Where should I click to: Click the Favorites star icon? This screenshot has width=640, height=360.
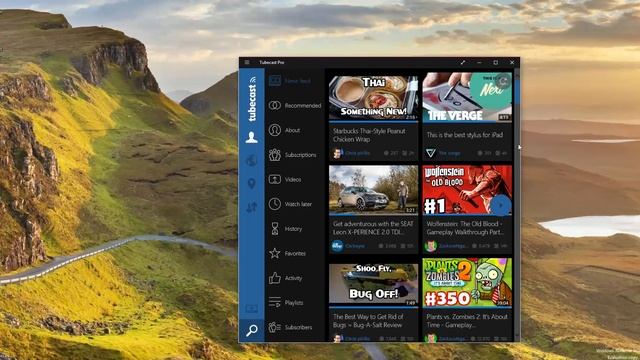[x=275, y=253]
